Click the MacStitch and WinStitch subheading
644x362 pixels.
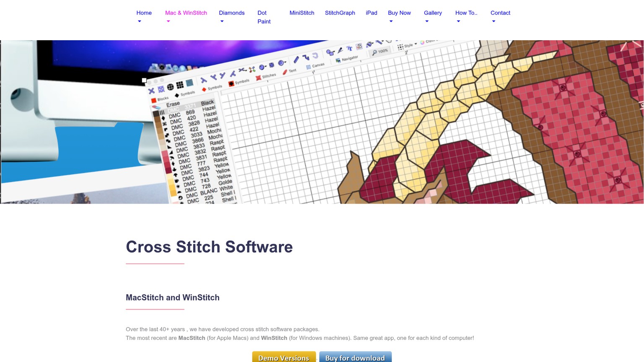[x=173, y=297]
